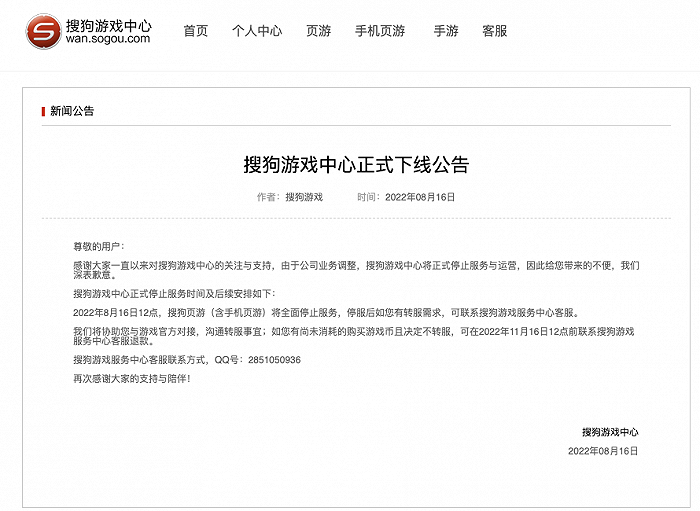Click the red Sogou "S" logo icon
This screenshot has width=700, height=511.
coord(43,31)
